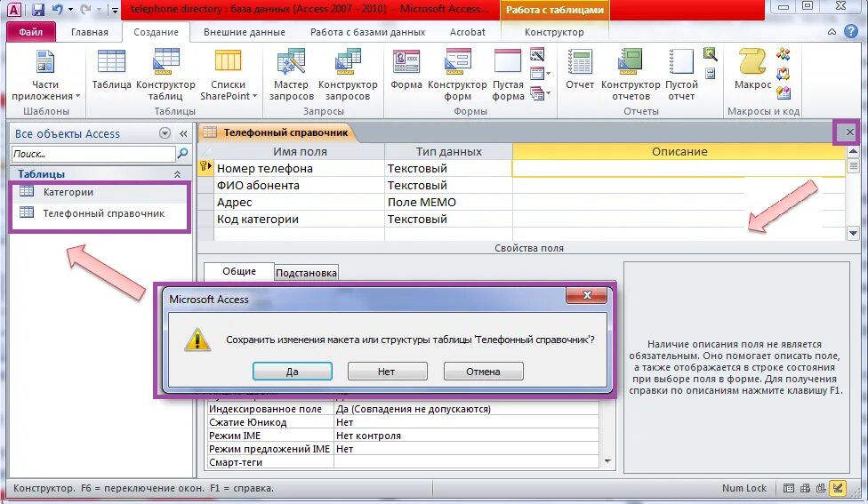Click Отмена in the Microsoft Access dialog
Screen dimensions: 868x504
coord(483,372)
